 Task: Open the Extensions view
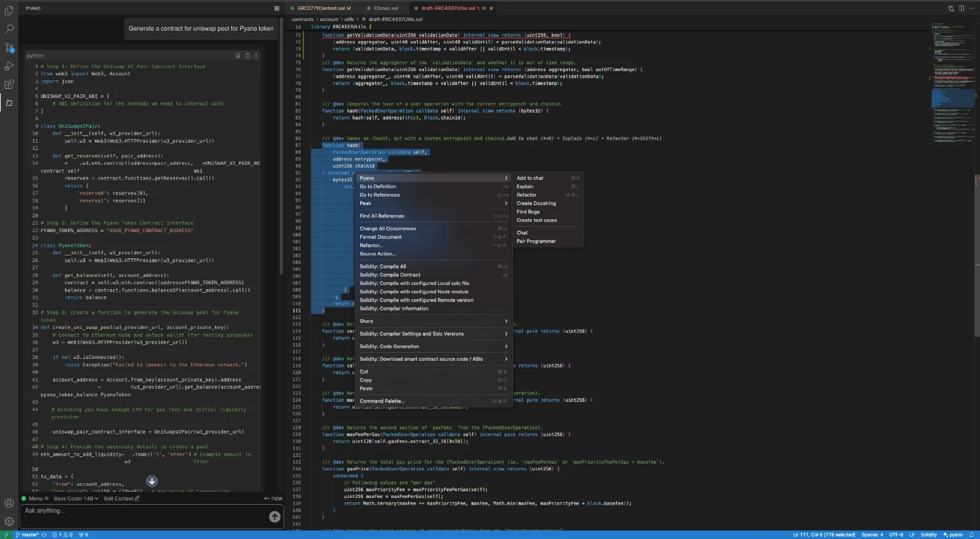[x=9, y=85]
